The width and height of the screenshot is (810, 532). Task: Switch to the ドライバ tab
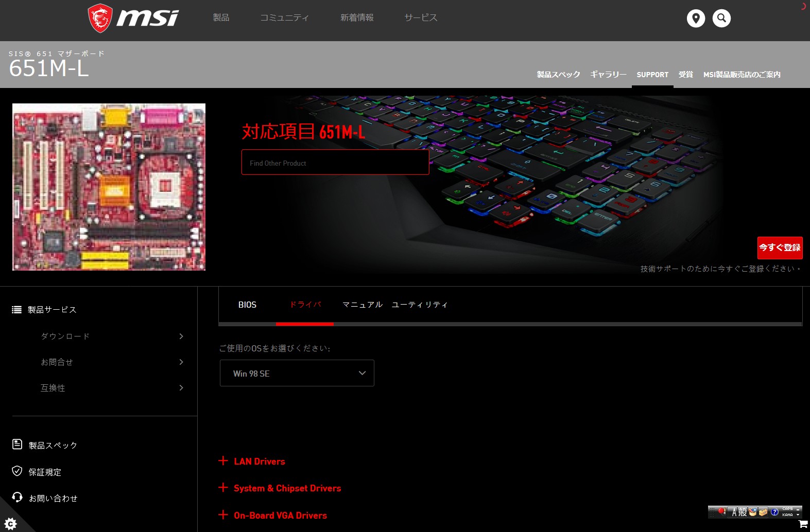[x=305, y=305]
